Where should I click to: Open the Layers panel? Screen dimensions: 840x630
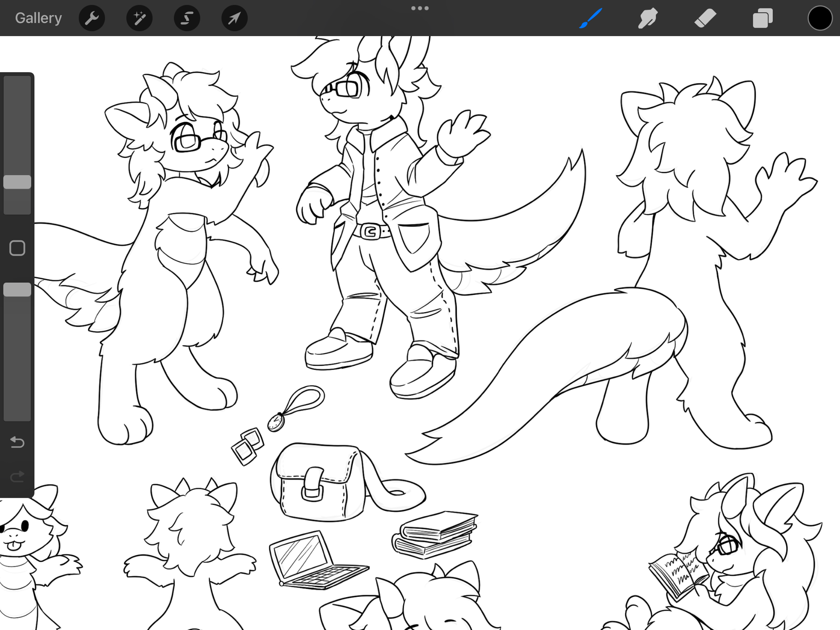pos(762,18)
